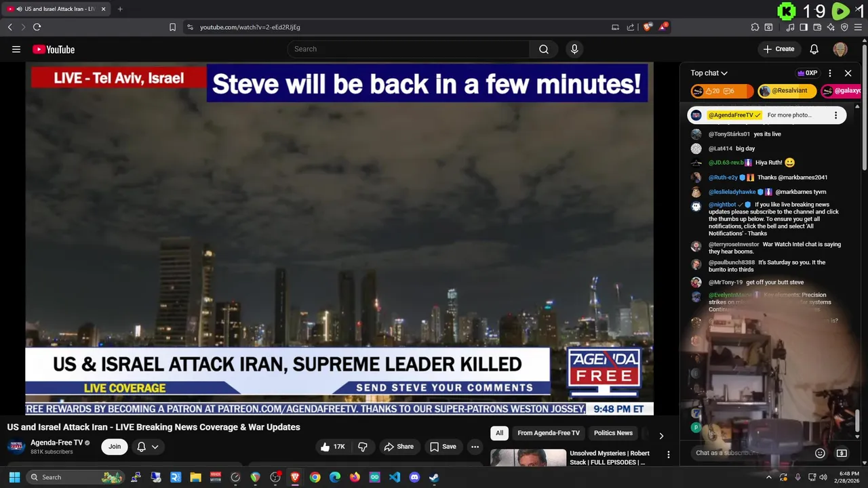Open live chat three-dot options menu
This screenshot has height=488, width=868.
[831, 73]
